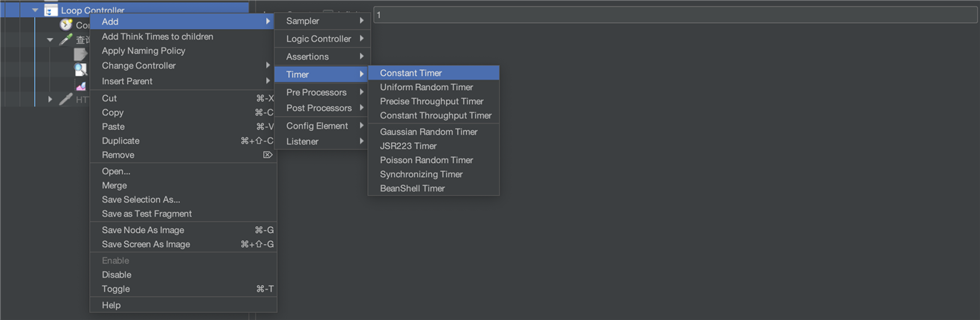Click the gray tag-shaped tree icon
The height and width of the screenshot is (320, 980).
(80, 54)
